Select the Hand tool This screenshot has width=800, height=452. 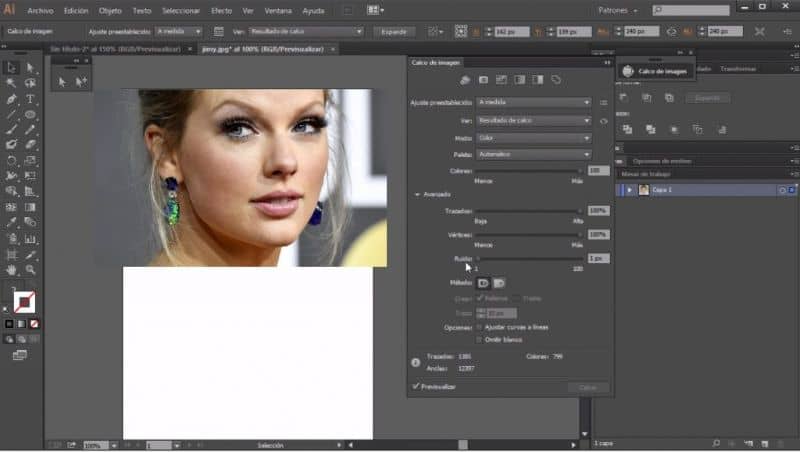[11, 269]
